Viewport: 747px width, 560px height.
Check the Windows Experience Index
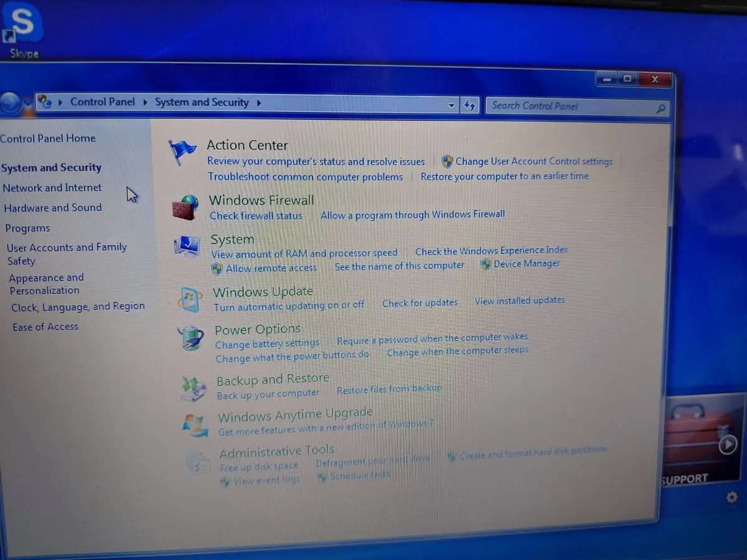pyautogui.click(x=492, y=251)
